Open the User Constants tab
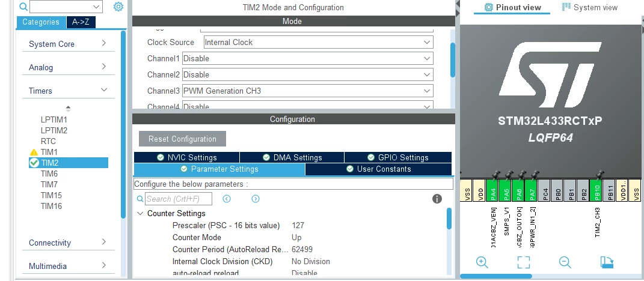Viewport: 644px width, 281px height. [378, 169]
